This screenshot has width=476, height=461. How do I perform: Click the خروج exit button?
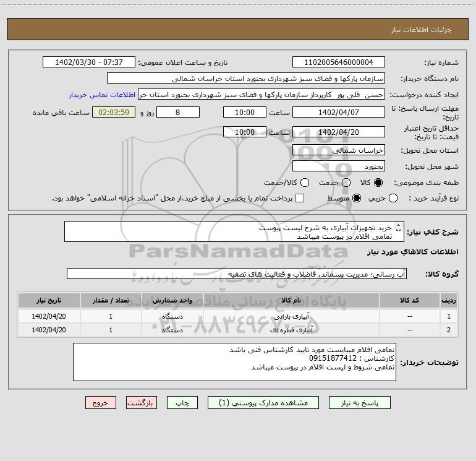pyautogui.click(x=101, y=403)
